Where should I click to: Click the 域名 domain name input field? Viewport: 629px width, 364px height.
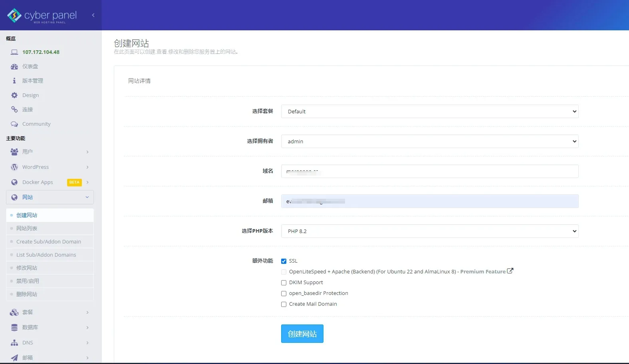429,171
